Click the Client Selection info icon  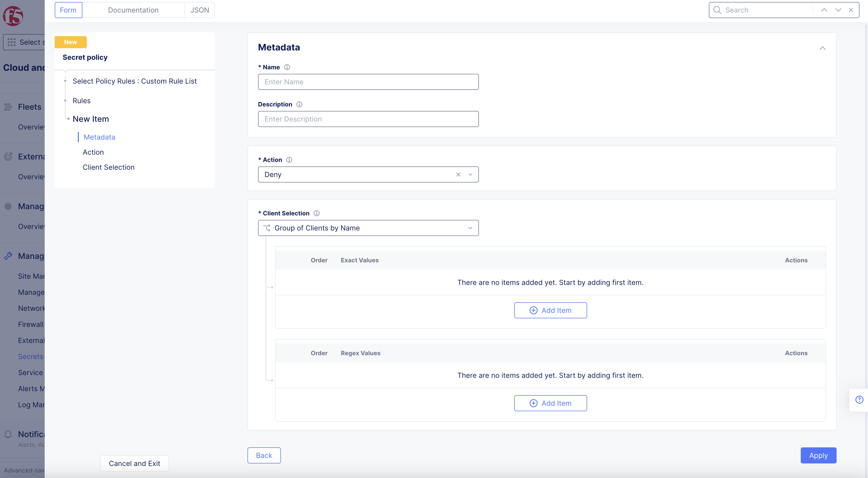click(317, 213)
